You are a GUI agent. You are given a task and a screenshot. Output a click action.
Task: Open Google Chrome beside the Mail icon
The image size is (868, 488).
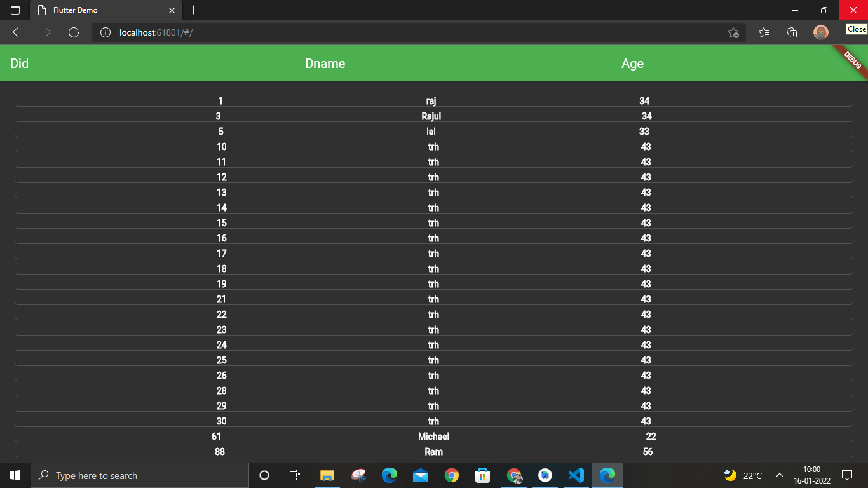(452, 475)
